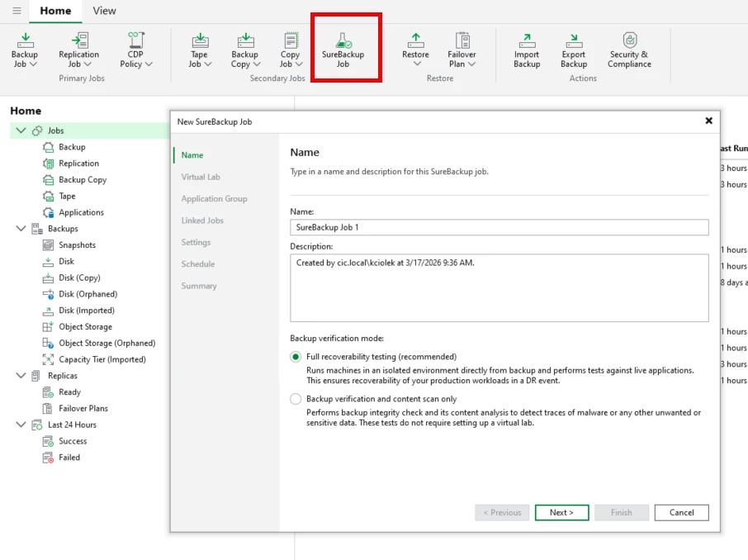
Task: Collapse the Jobs tree node
Action: tap(21, 131)
